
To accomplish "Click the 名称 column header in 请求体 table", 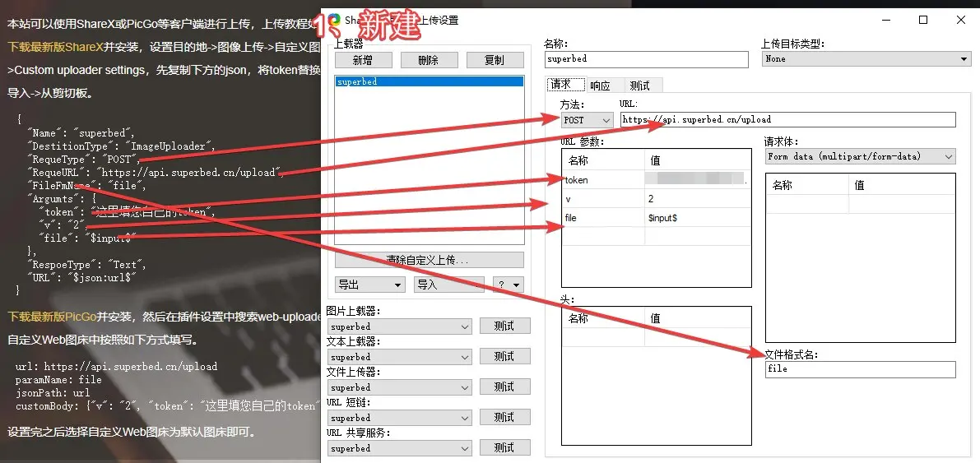I will click(807, 185).
